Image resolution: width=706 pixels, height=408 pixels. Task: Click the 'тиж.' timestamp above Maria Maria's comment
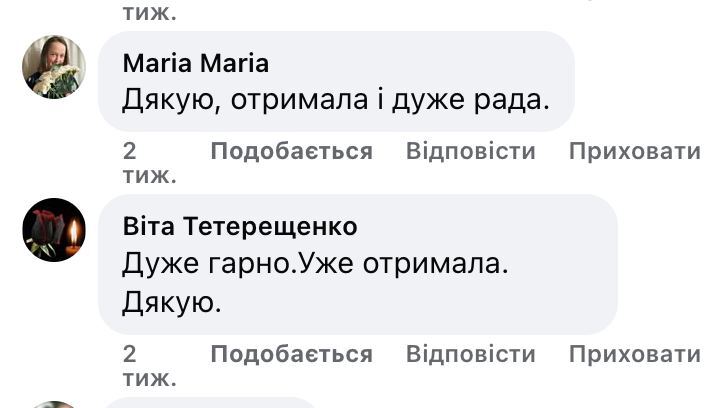point(149,13)
